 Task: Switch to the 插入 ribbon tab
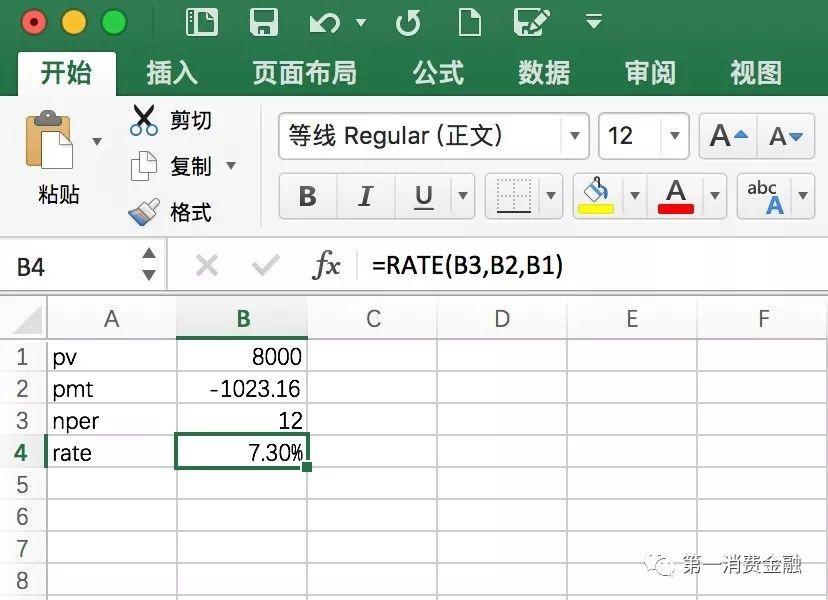pos(172,73)
